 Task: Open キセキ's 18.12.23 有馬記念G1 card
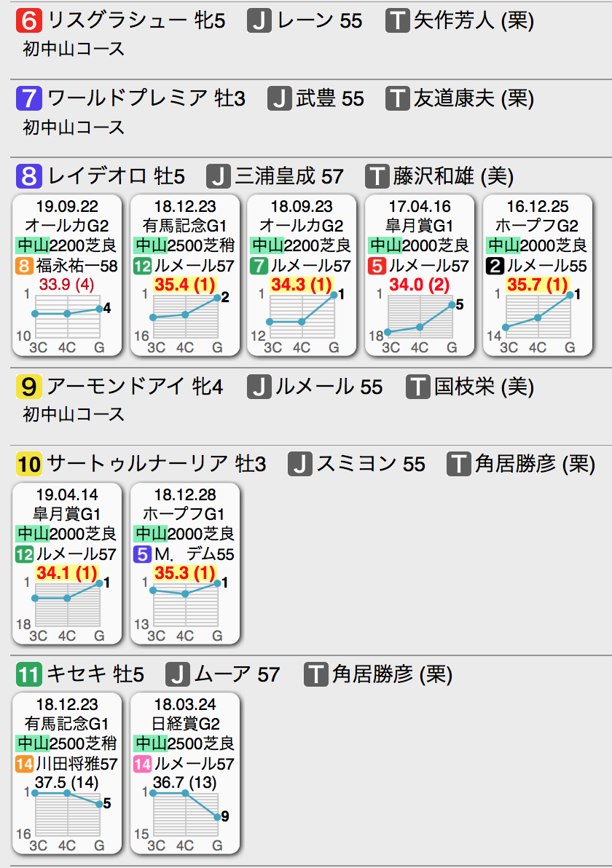[x=67, y=773]
